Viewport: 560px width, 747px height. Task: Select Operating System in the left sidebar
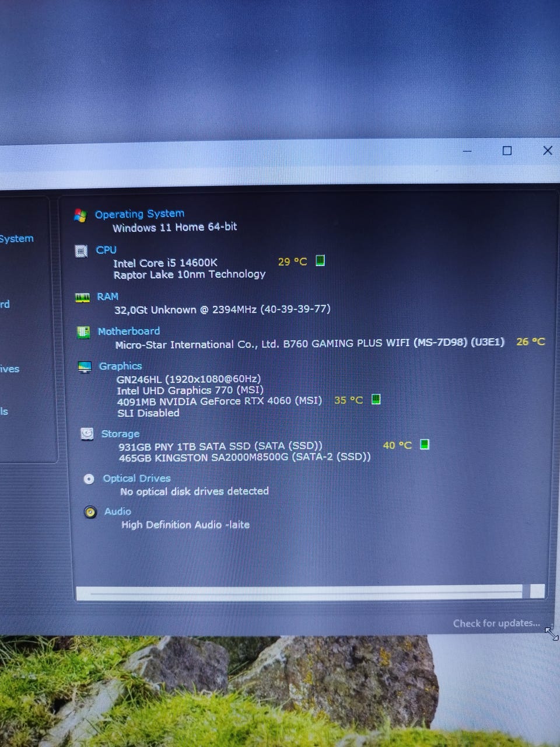pos(16,239)
